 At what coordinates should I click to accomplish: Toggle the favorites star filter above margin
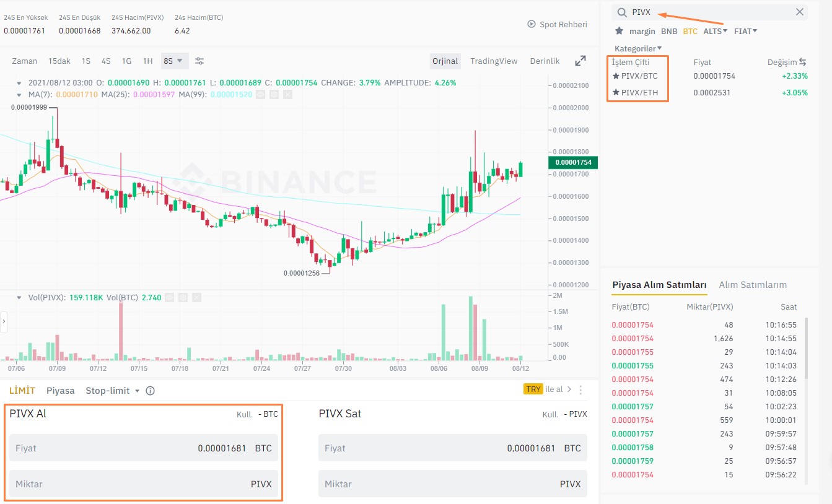(619, 30)
